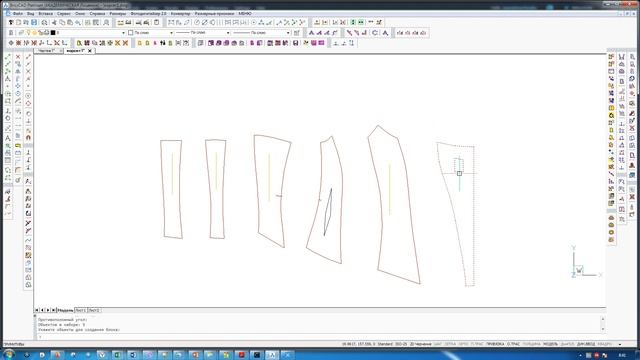Open the Размеры menu
640x360 pixels.
[x=118, y=13]
